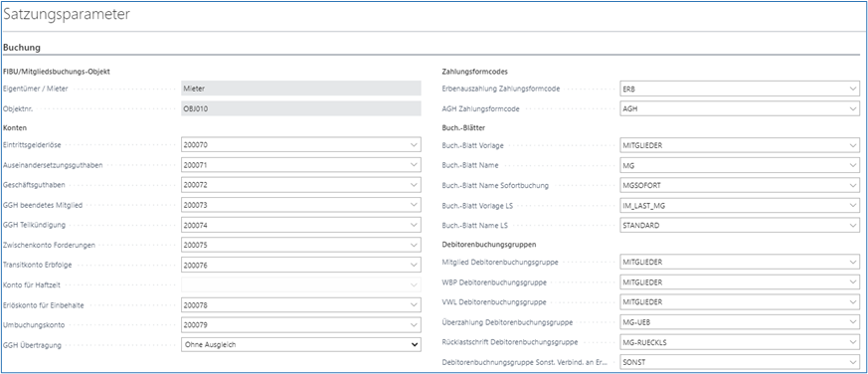The width and height of the screenshot is (868, 374).
Task: Click the 'Erbenauszahlung Zahlungsformcode' label
Action: [x=501, y=90]
